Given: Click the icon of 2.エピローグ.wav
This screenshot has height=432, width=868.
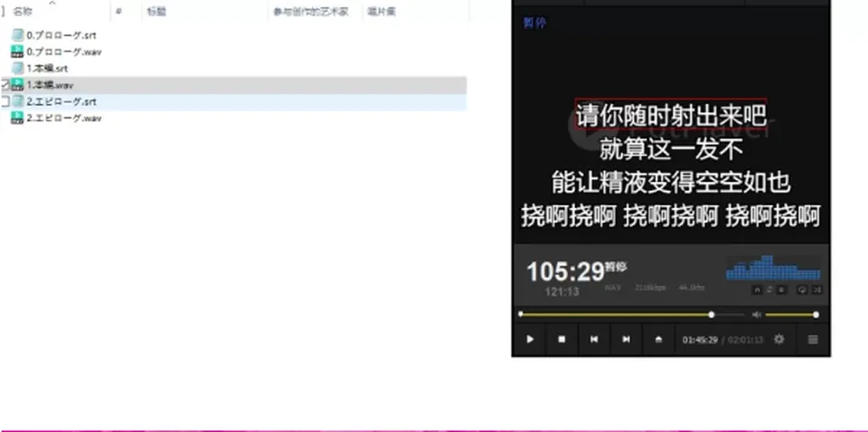Looking at the screenshot, I should coord(17,117).
